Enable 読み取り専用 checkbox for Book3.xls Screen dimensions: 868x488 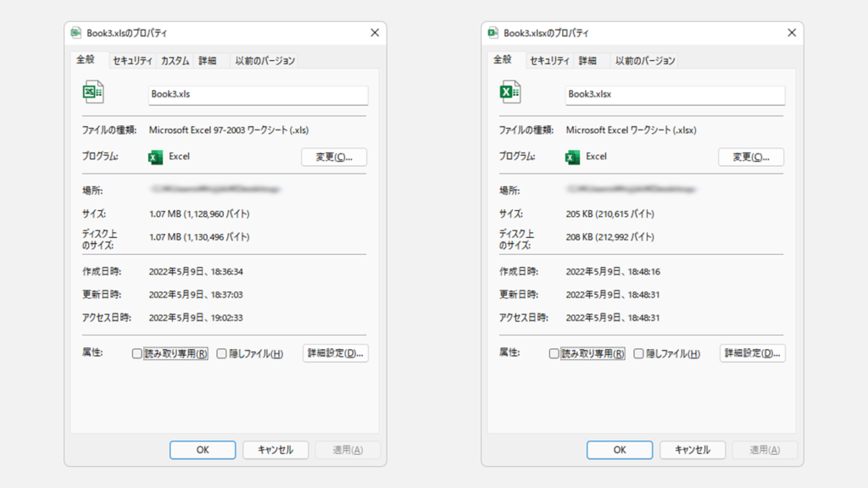(x=137, y=354)
